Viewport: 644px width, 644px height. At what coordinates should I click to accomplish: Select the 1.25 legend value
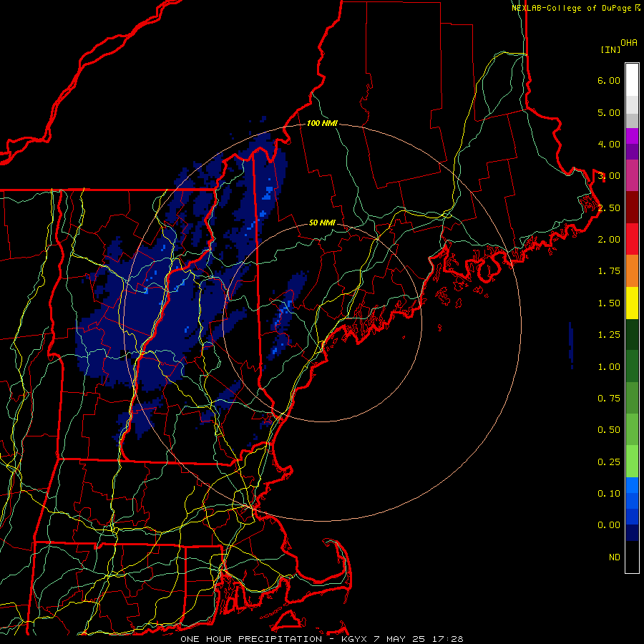[x=609, y=335]
